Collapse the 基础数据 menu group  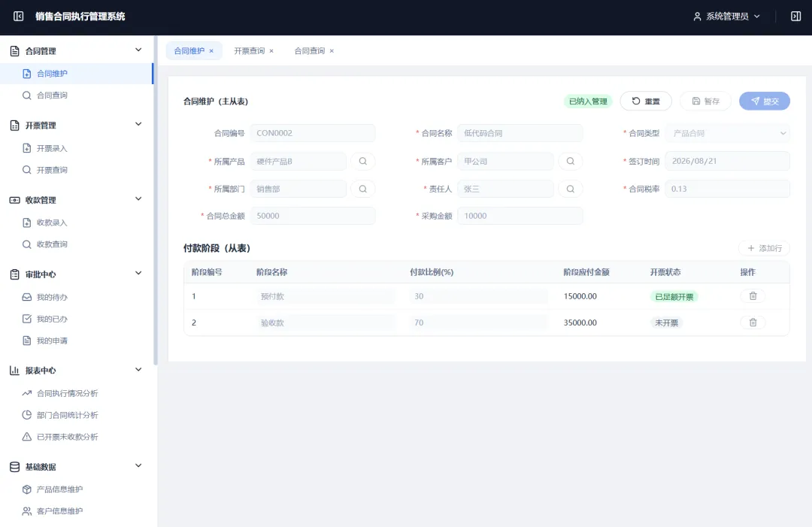pyautogui.click(x=138, y=466)
